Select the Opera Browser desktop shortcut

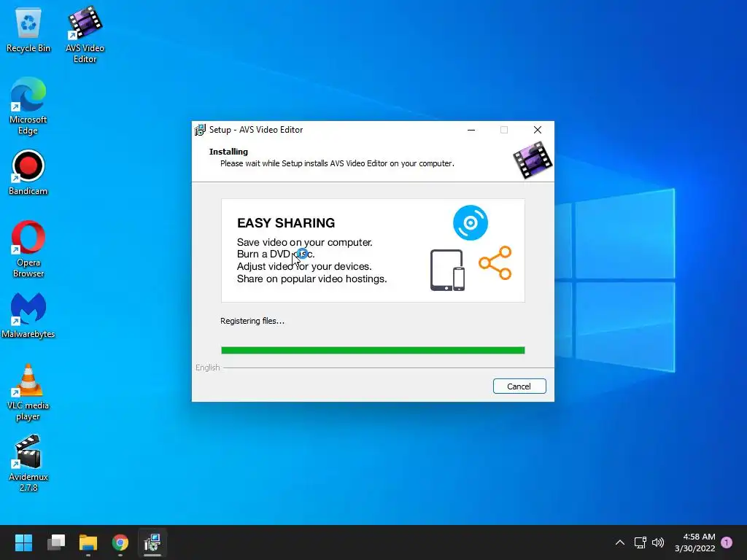28,249
